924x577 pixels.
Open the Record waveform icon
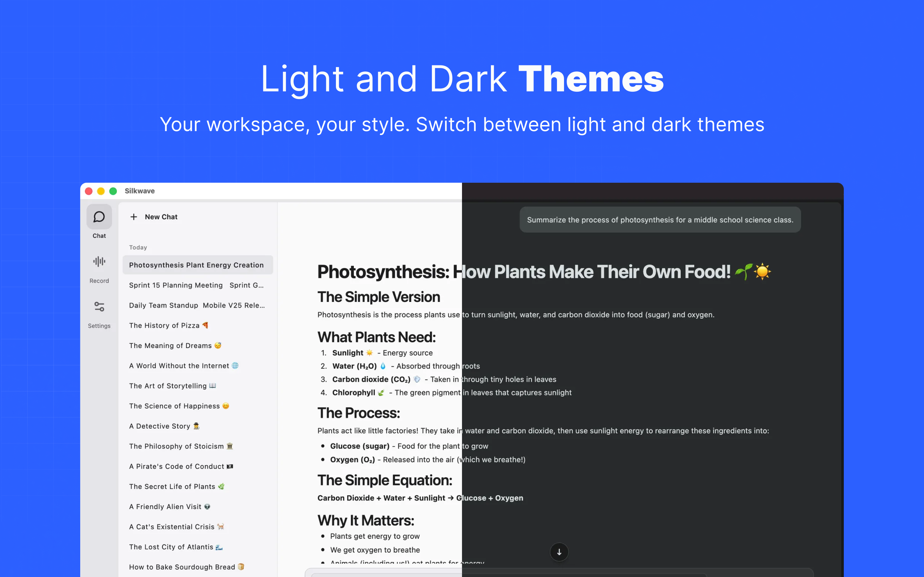99,261
